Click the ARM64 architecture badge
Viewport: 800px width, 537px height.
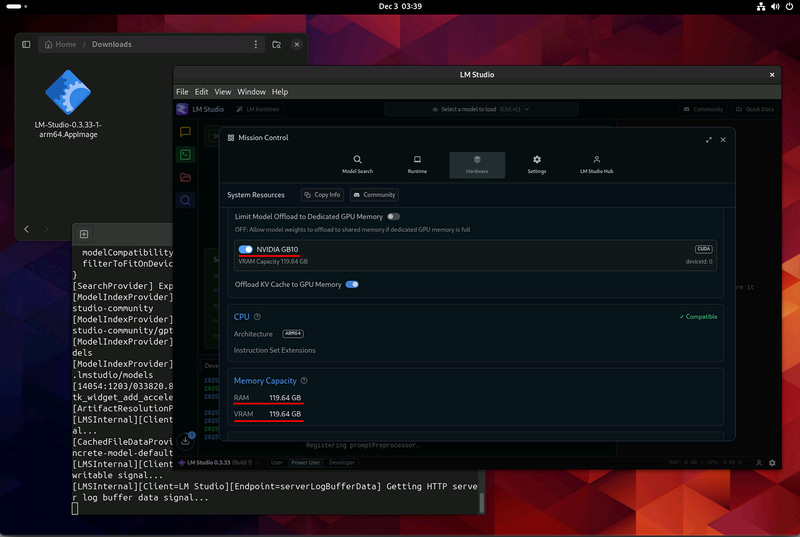(293, 334)
